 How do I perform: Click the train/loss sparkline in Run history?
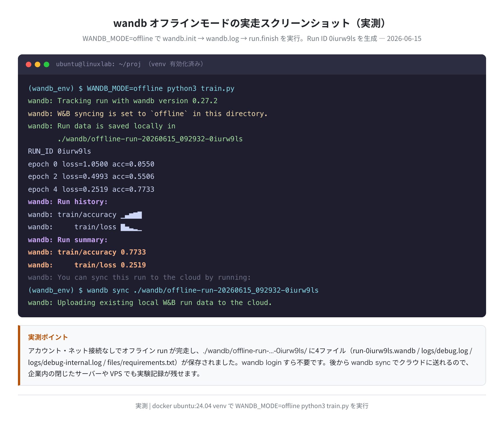pos(131,227)
